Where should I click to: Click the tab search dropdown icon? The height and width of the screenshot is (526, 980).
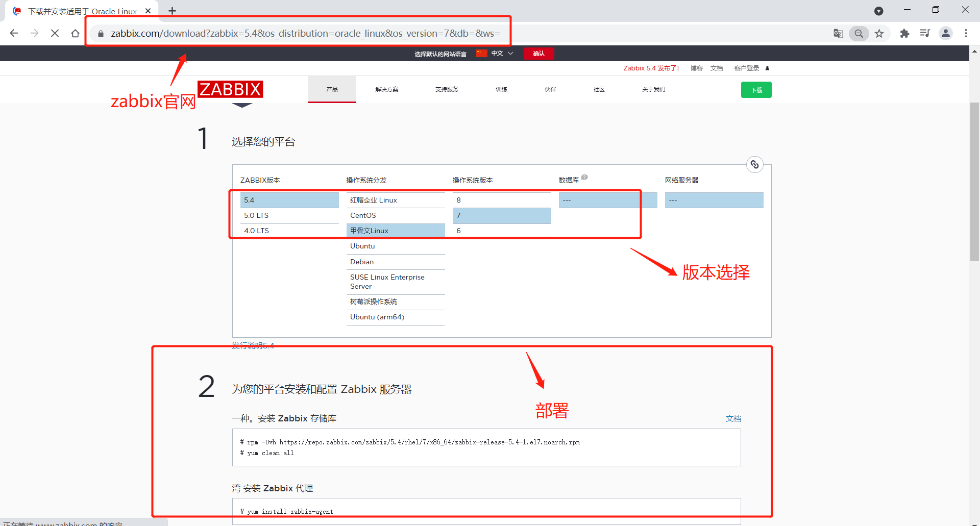click(878, 11)
